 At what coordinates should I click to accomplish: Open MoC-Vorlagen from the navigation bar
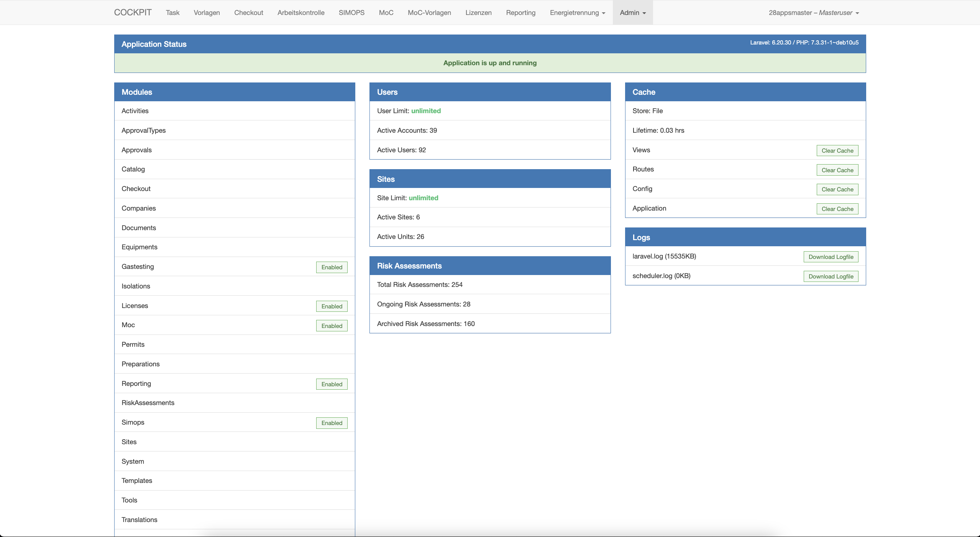tap(429, 13)
